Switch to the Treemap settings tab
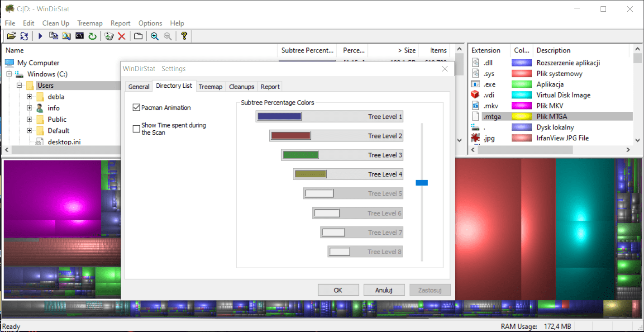The image size is (644, 332). [210, 87]
